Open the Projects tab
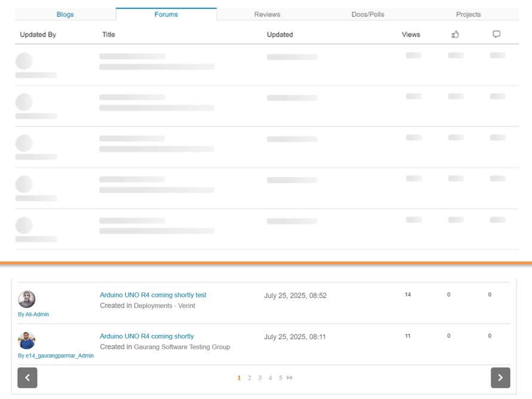 468,14
